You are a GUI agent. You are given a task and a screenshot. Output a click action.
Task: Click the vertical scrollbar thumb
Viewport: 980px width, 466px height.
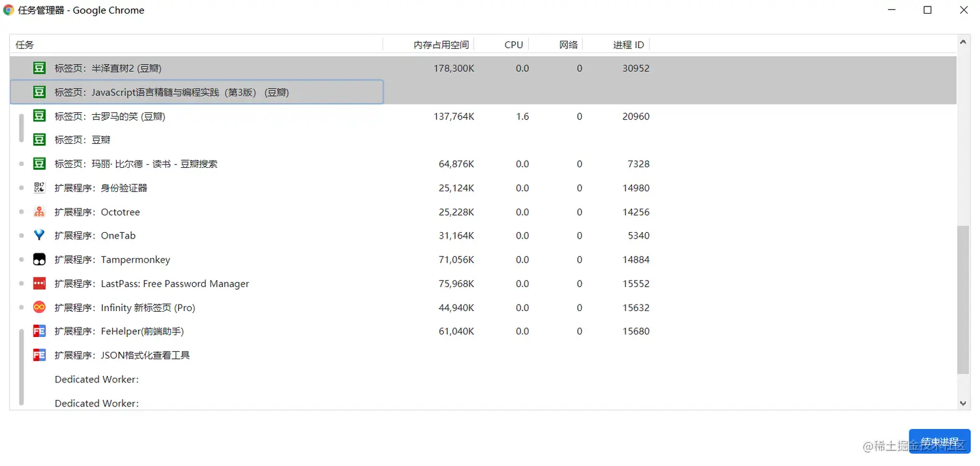tap(962, 300)
